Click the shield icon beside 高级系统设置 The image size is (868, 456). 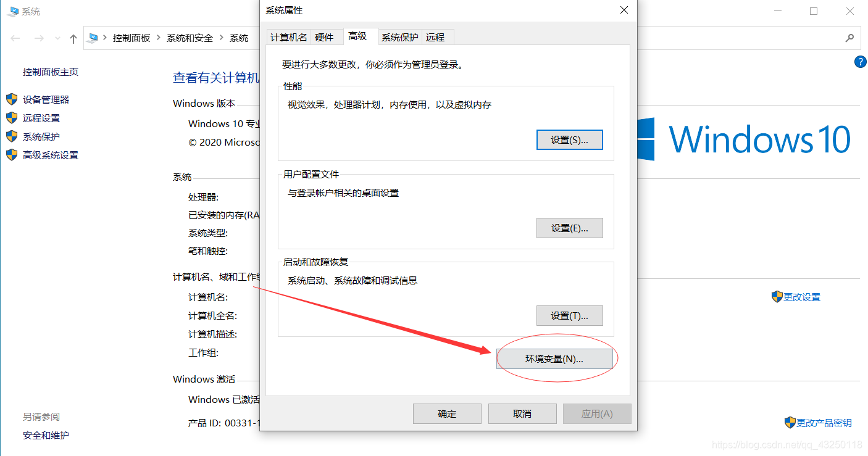pos(12,155)
